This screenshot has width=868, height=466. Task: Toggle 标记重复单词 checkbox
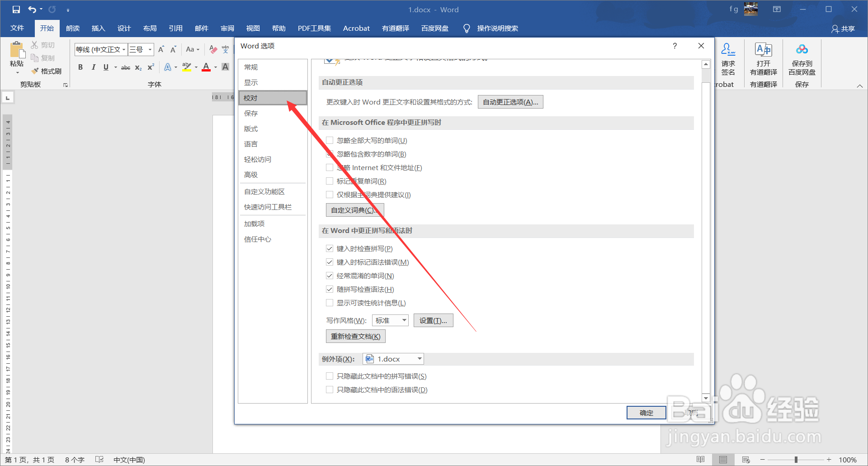click(330, 181)
